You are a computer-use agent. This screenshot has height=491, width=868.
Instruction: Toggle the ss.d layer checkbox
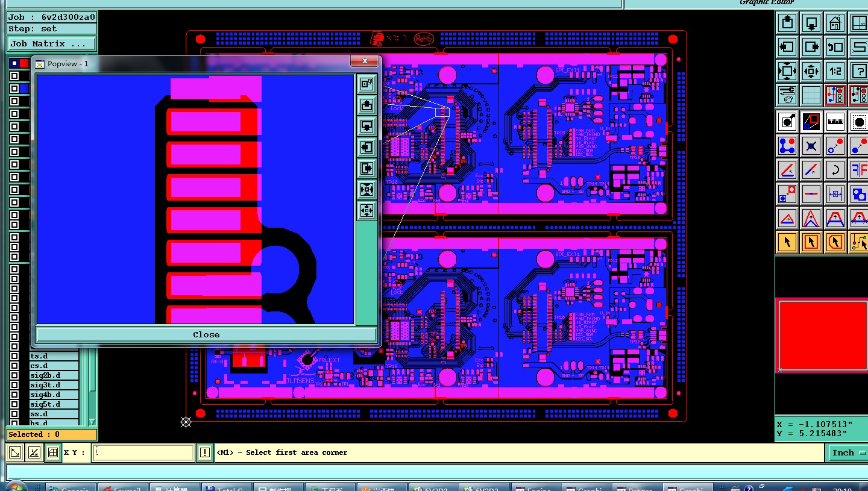pos(15,414)
